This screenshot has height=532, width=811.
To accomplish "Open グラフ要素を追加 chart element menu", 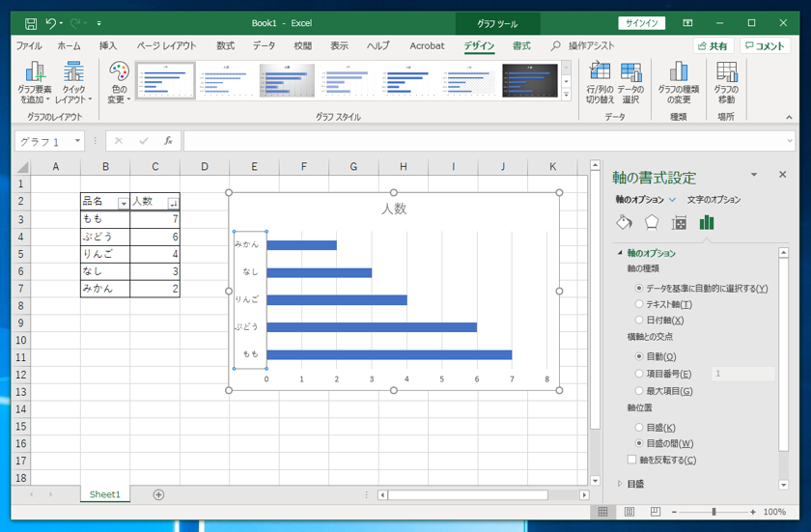I will (34, 82).
